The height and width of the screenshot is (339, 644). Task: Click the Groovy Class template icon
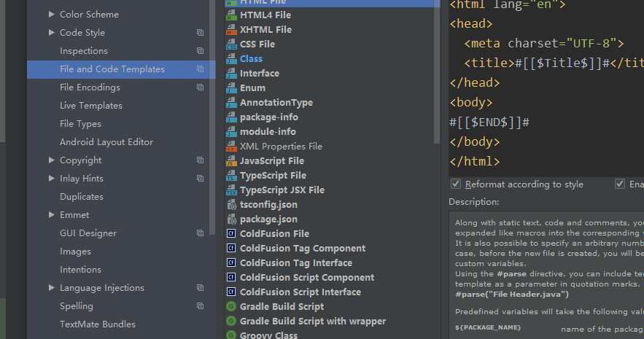click(231, 335)
